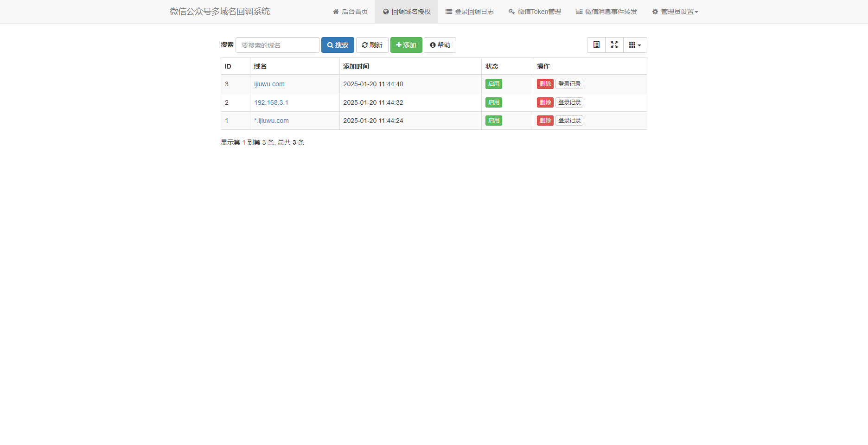Toggle fullscreen icon in table toolbar

coord(614,45)
